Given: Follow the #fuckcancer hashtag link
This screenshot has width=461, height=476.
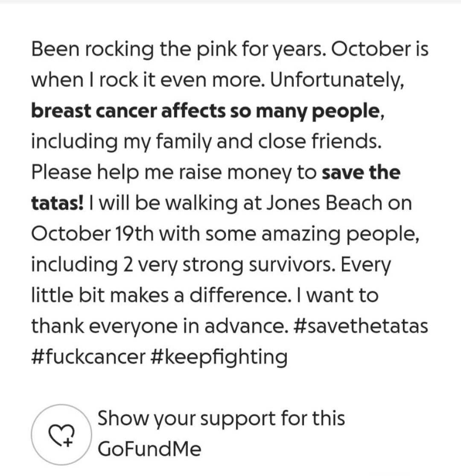Looking at the screenshot, I should (88, 357).
